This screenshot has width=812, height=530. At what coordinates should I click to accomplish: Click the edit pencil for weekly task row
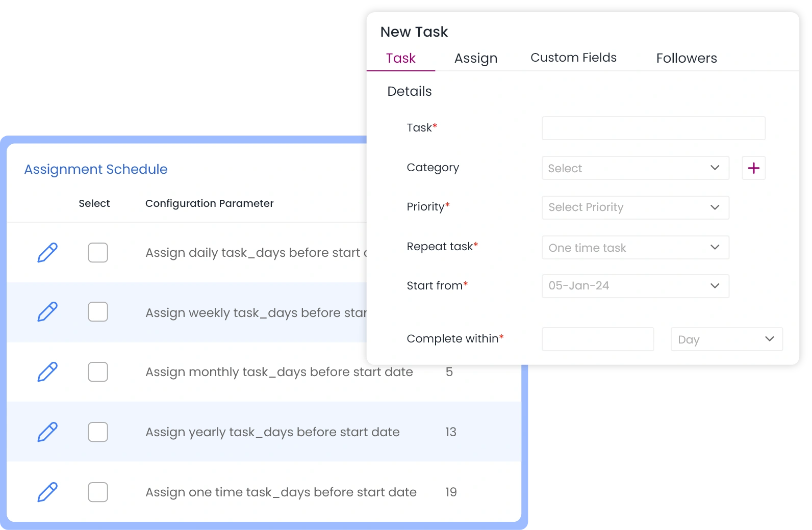point(47,312)
